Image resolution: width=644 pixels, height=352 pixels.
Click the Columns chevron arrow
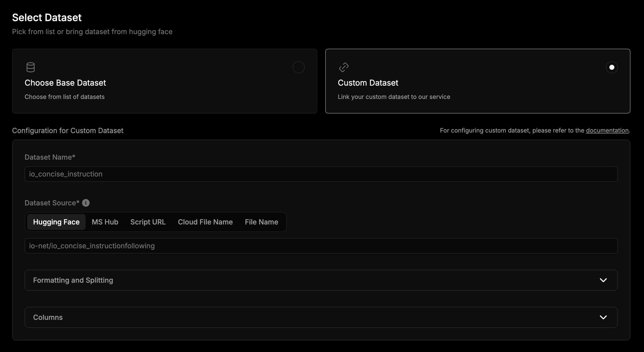click(x=603, y=317)
